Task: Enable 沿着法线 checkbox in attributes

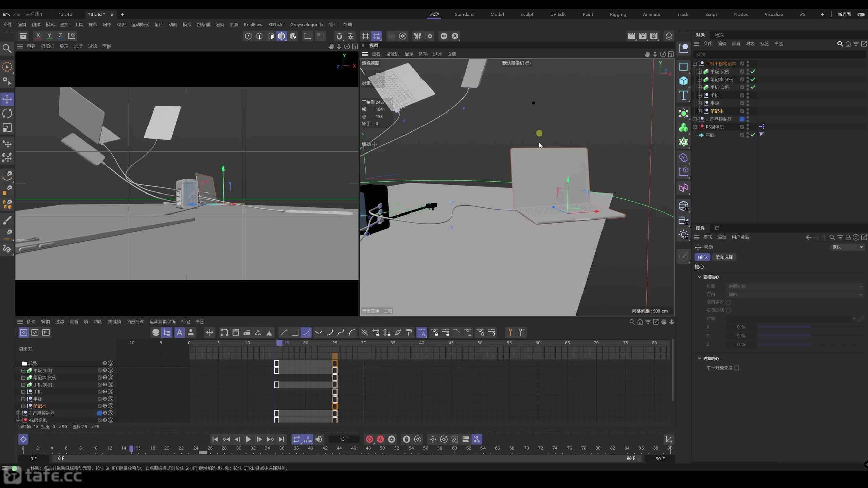Action: point(728,310)
